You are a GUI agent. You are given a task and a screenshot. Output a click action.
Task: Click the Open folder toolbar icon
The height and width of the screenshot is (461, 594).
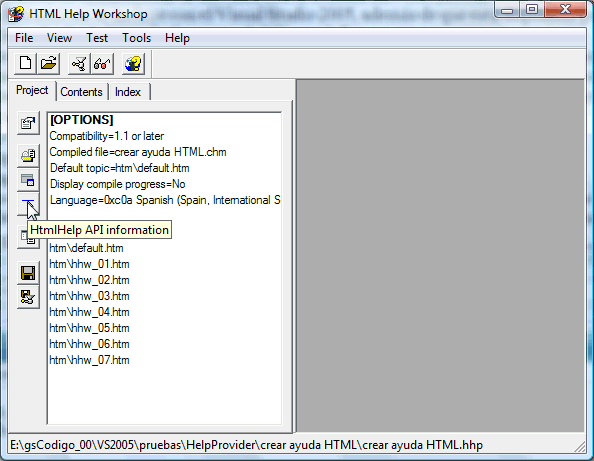click(x=48, y=63)
